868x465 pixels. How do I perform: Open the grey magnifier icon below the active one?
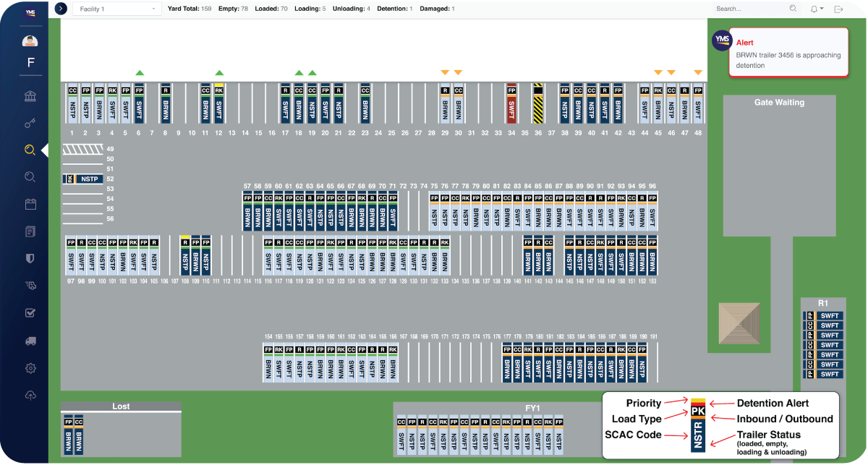coord(30,176)
